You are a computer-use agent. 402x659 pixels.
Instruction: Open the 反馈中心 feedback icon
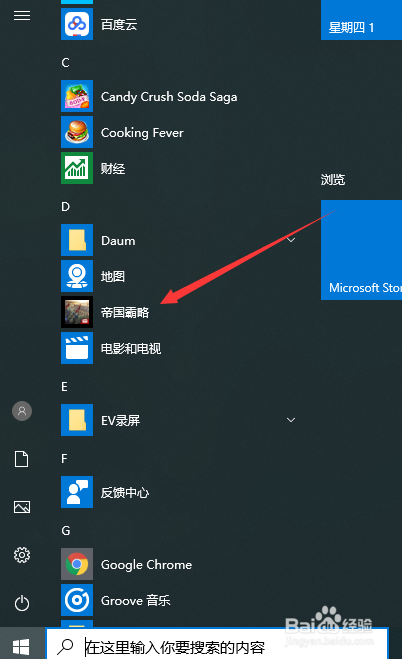point(77,492)
